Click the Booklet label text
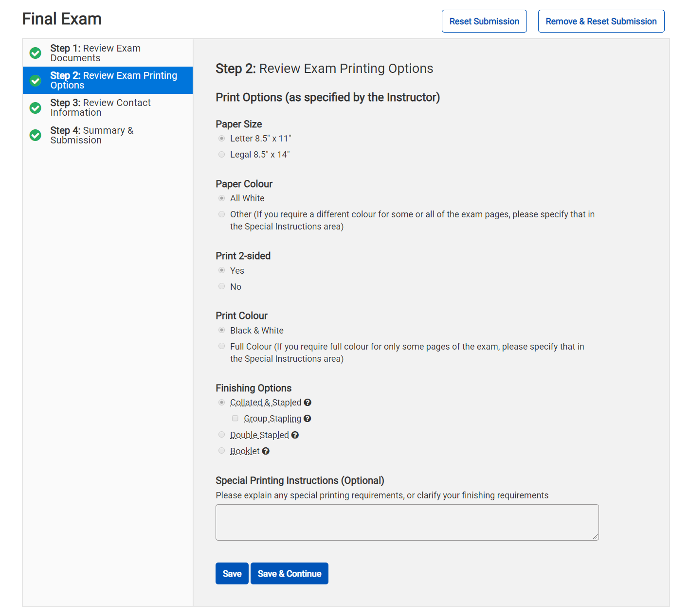The height and width of the screenshot is (616, 689). [x=245, y=451]
